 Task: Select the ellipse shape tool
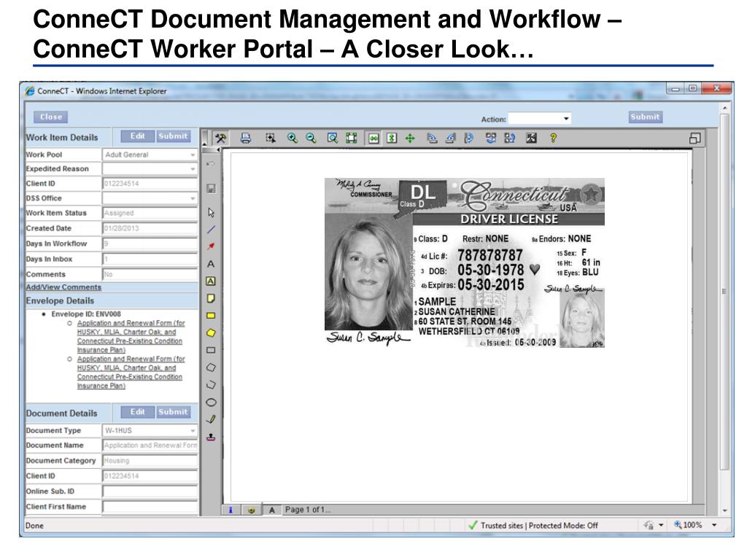[x=211, y=402]
